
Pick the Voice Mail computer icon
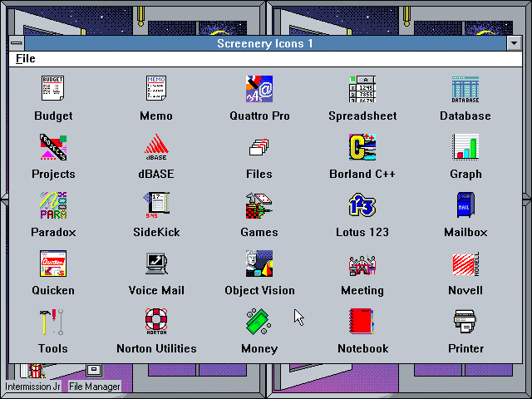pos(156,264)
